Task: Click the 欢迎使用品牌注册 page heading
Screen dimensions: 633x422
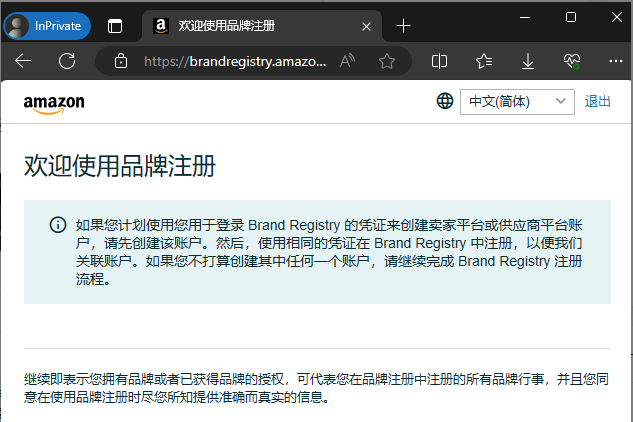Action: [120, 166]
